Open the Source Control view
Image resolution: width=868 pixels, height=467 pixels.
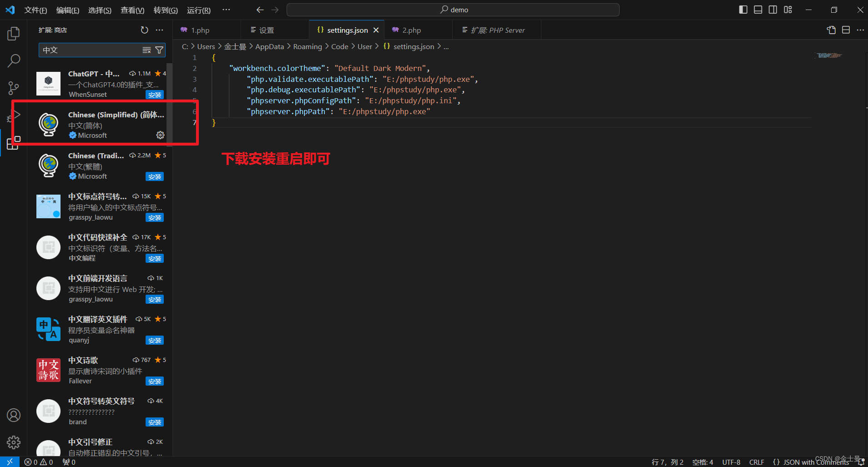(14, 88)
